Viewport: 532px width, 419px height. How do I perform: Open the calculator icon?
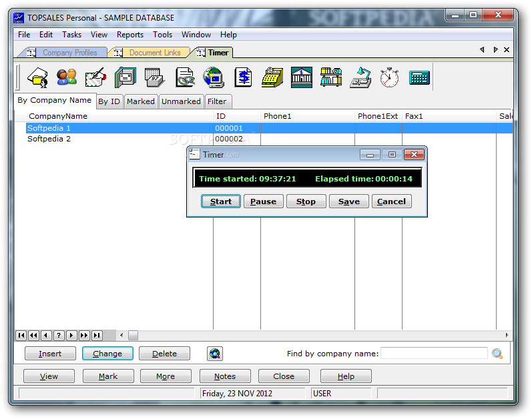click(x=419, y=78)
